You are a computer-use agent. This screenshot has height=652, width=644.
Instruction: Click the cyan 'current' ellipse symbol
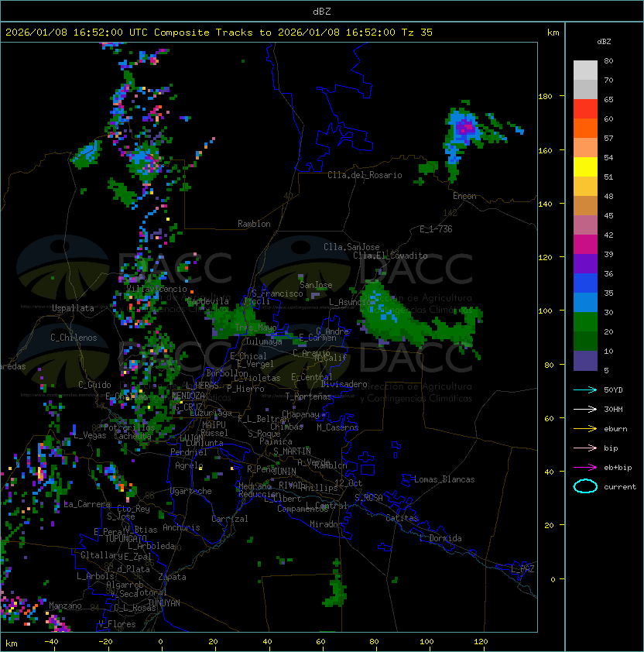pyautogui.click(x=585, y=486)
